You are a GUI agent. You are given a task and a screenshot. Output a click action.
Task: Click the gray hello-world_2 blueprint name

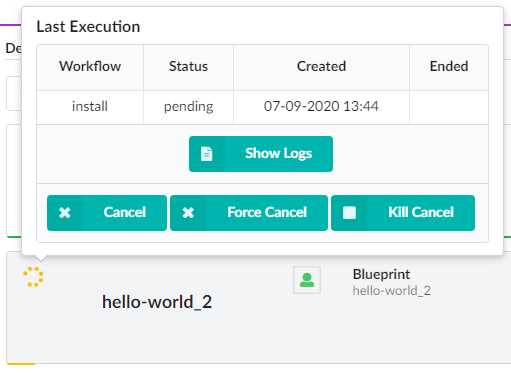click(392, 291)
